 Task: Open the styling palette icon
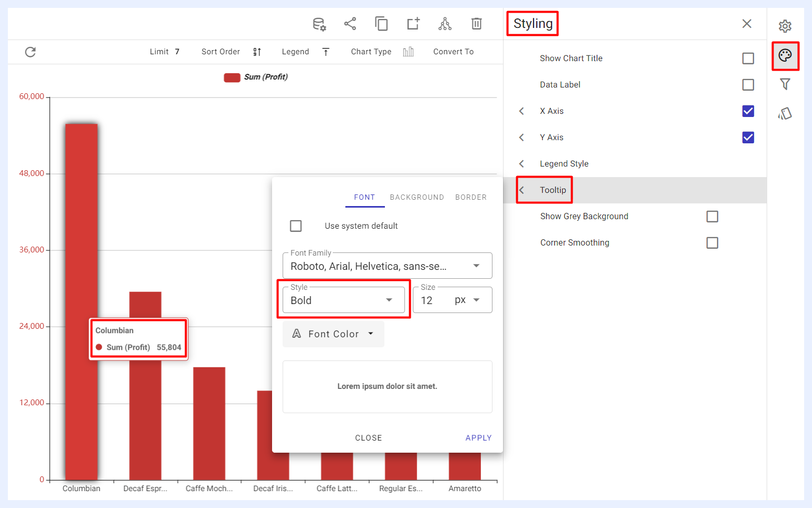coord(785,55)
